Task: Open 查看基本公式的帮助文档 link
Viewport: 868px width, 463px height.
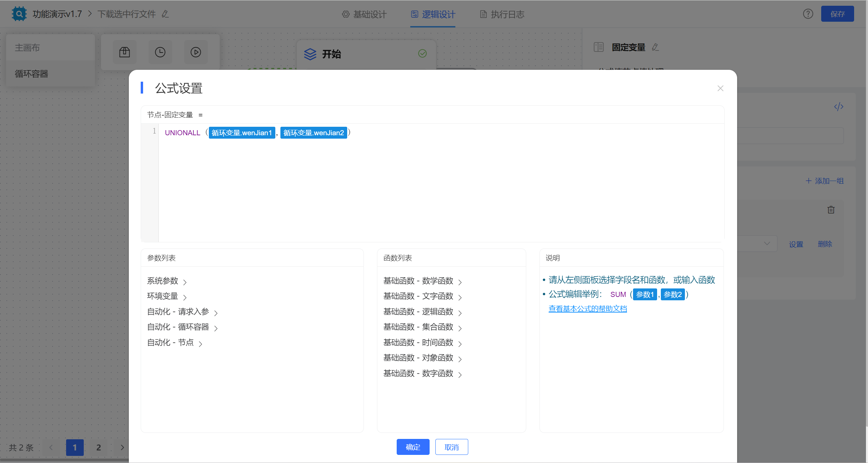Action: coord(588,309)
